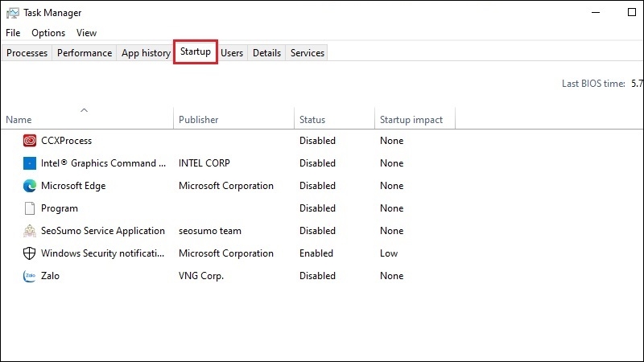Open the View menu
644x362 pixels.
[87, 33]
